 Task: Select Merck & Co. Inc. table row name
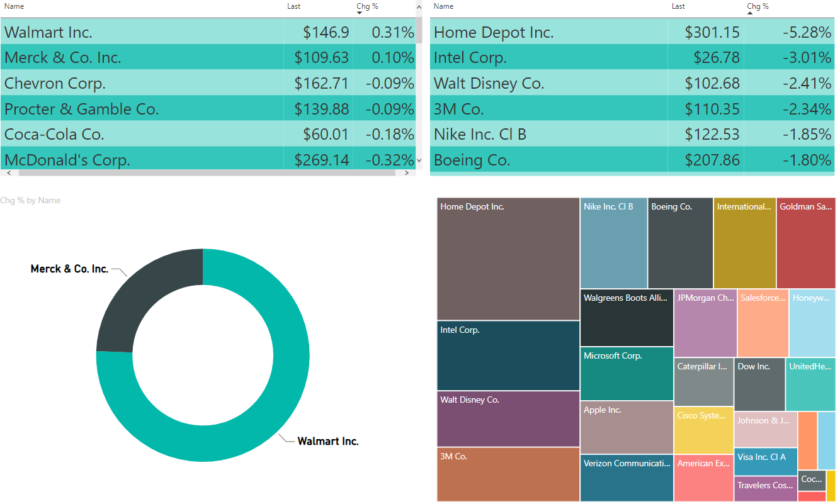pyautogui.click(x=63, y=58)
